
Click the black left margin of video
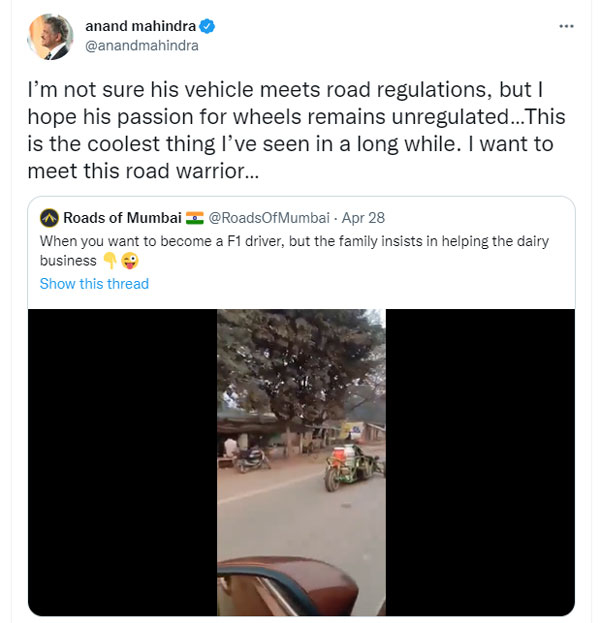122,462
